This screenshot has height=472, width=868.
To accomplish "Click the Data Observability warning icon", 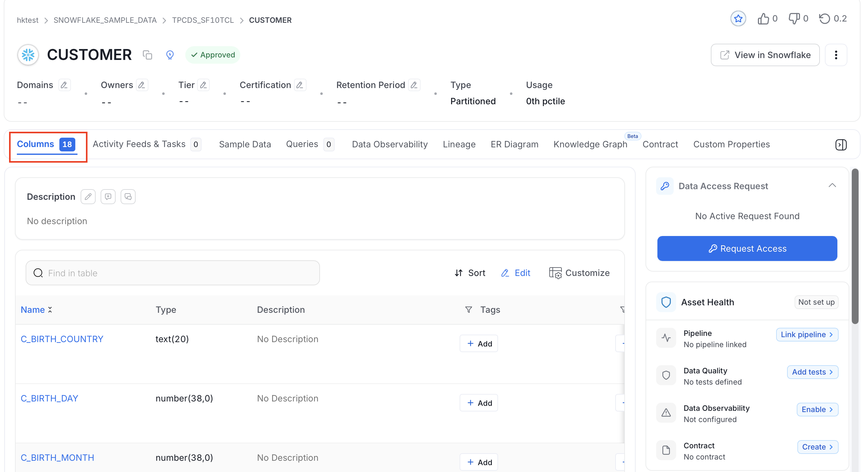I will 666,412.
